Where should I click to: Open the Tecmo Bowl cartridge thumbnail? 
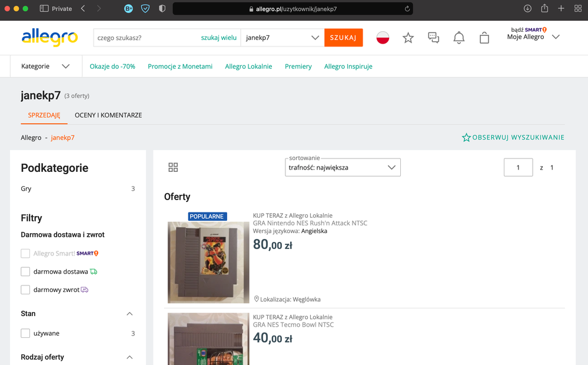coord(208,339)
